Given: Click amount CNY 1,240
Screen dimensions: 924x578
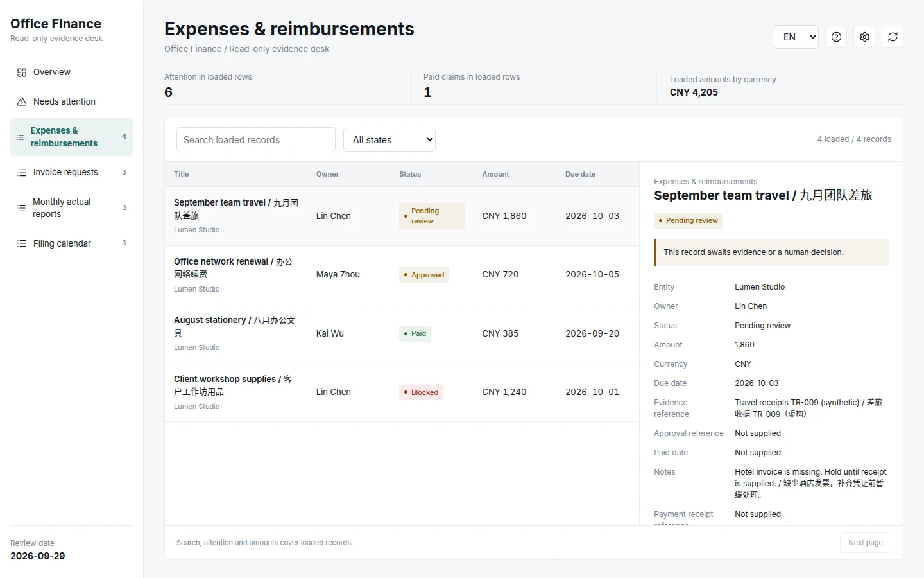Looking at the screenshot, I should [x=504, y=392].
